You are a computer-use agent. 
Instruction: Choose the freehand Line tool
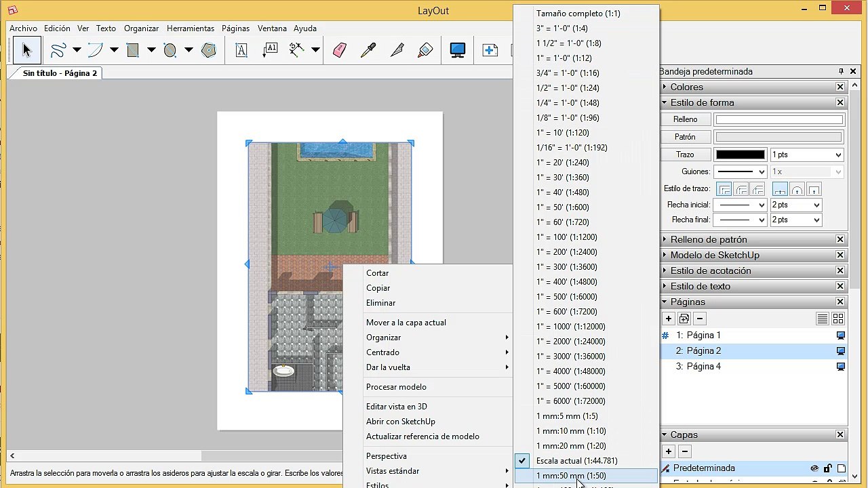(x=58, y=50)
